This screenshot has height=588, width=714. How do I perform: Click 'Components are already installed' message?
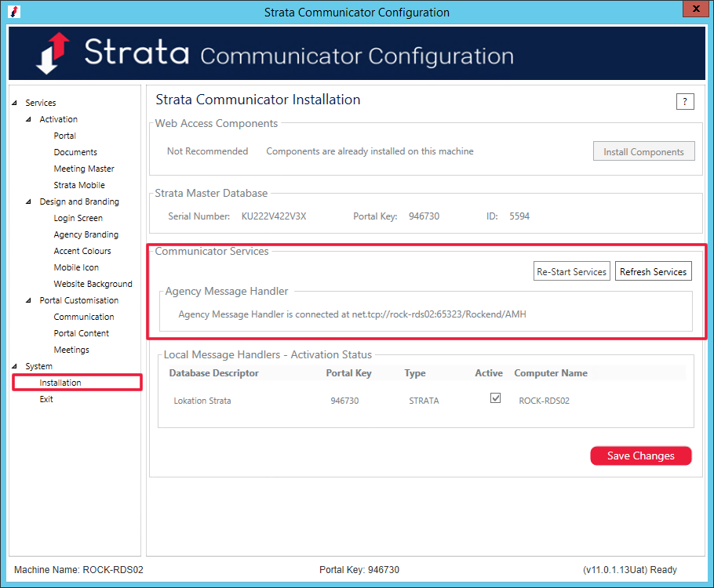pyautogui.click(x=370, y=151)
